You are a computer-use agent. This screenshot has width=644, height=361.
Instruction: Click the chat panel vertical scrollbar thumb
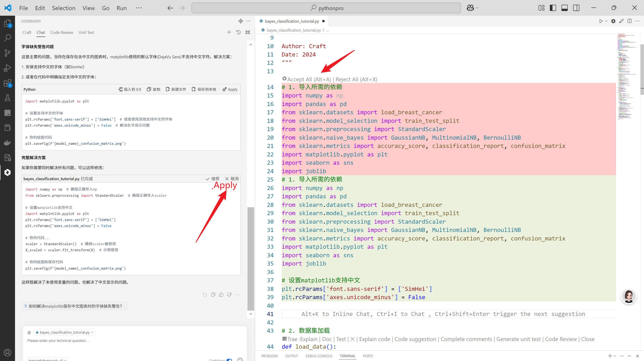pos(251,258)
